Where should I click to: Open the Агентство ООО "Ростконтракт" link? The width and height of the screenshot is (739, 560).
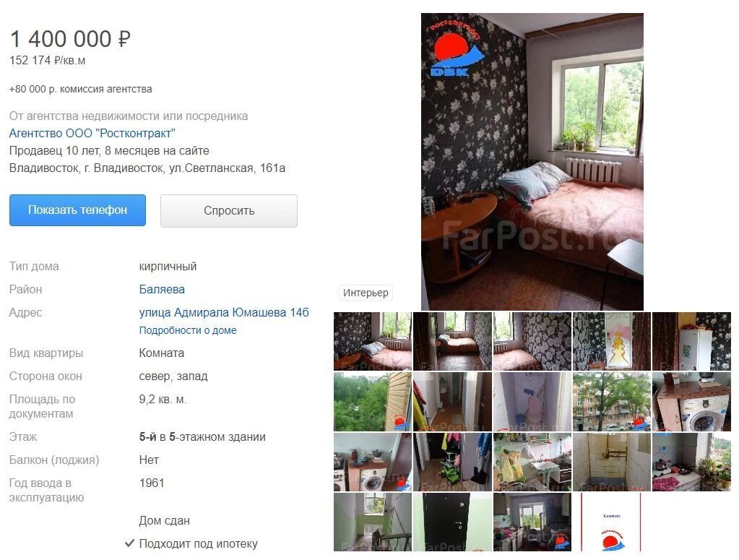92,134
